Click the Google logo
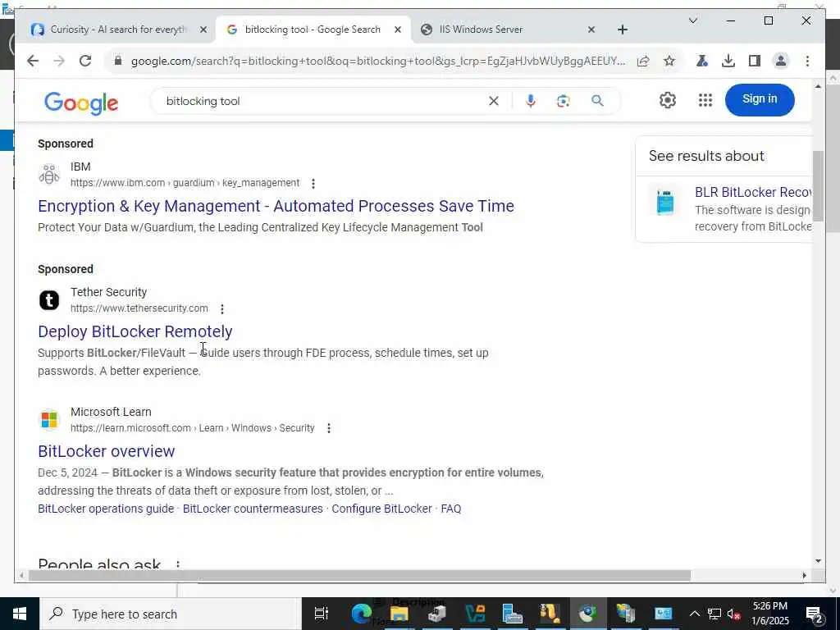This screenshot has height=630, width=840. [81, 103]
